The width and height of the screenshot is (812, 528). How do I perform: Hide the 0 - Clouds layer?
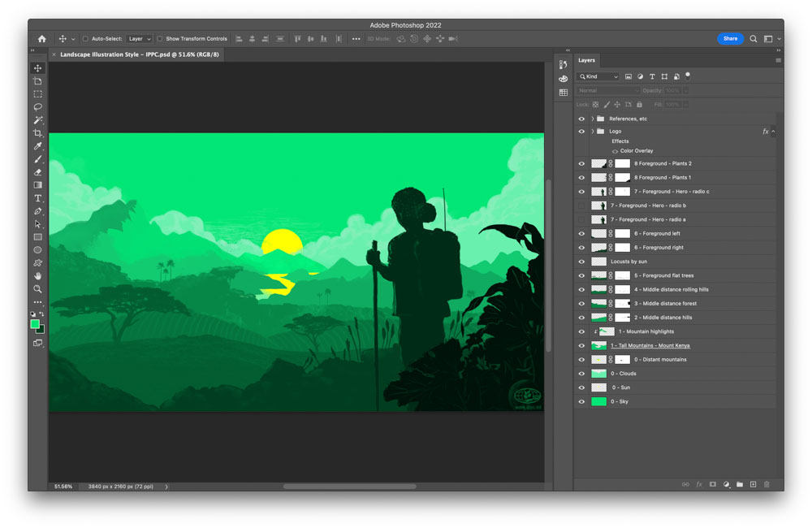click(581, 374)
